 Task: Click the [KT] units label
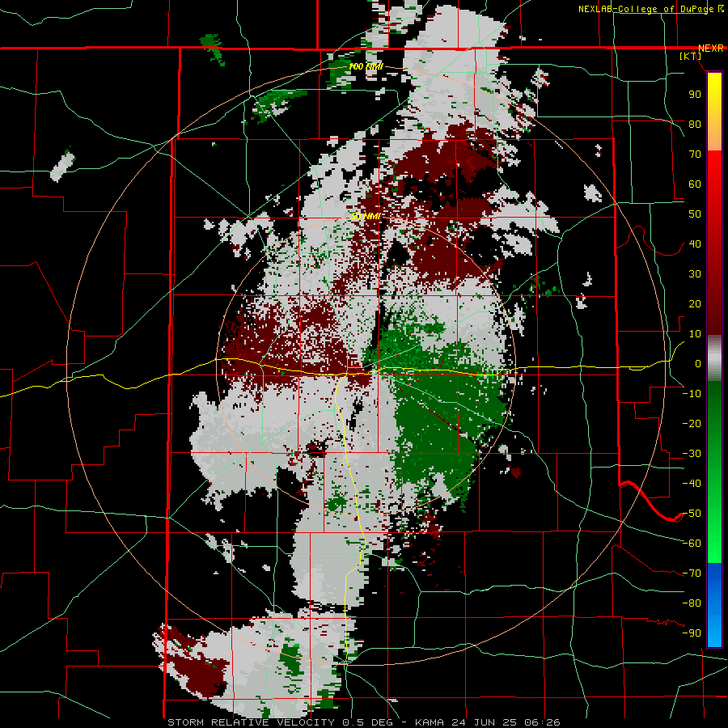click(691, 56)
